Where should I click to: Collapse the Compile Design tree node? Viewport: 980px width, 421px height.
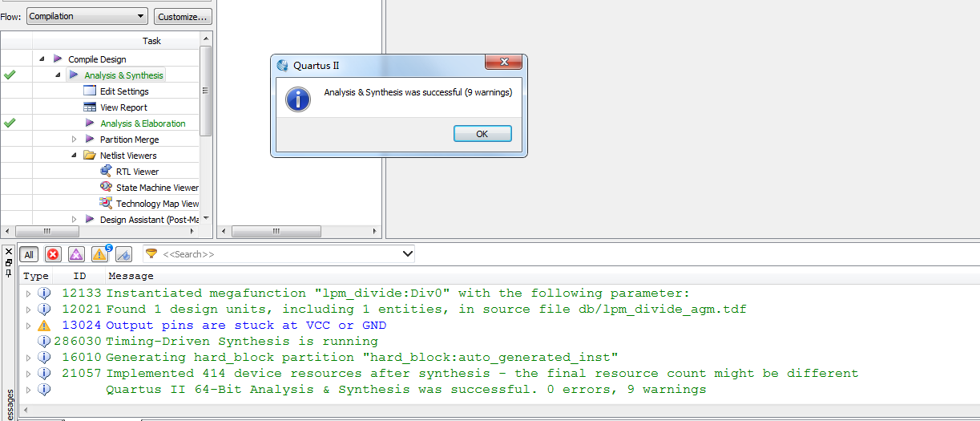(42, 59)
